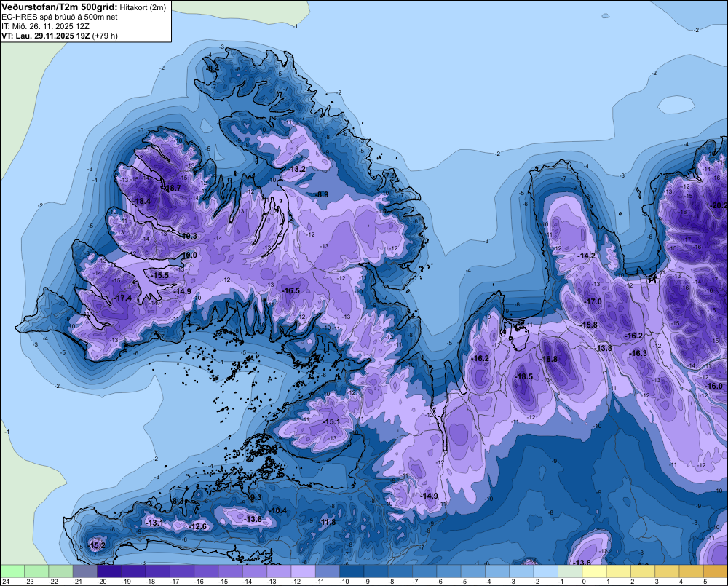The height and width of the screenshot is (586, 728).
Task: Click the -20.2 temperature label
Action: point(719,205)
